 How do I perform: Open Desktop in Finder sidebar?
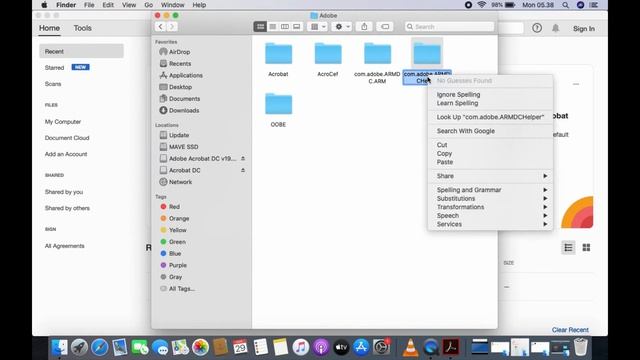180,87
